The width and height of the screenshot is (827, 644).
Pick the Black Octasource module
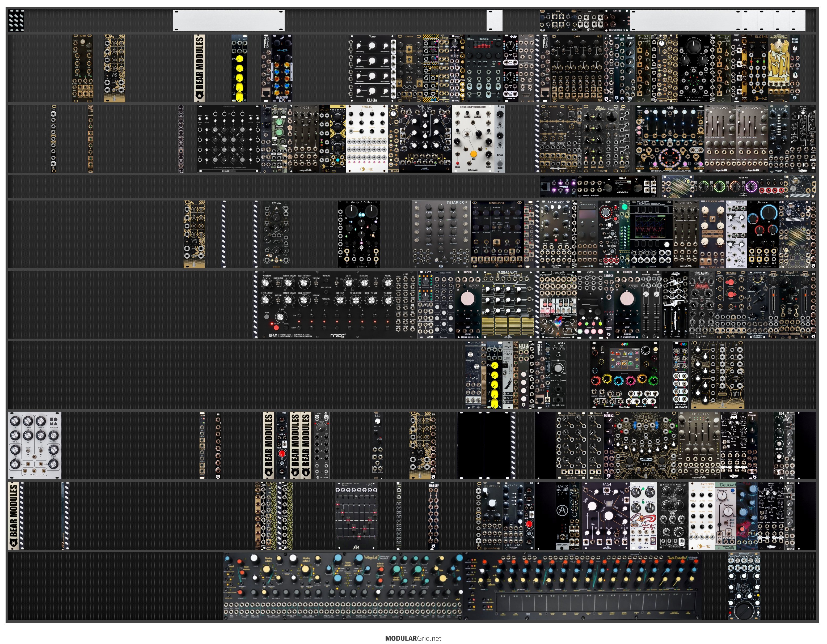694,68
